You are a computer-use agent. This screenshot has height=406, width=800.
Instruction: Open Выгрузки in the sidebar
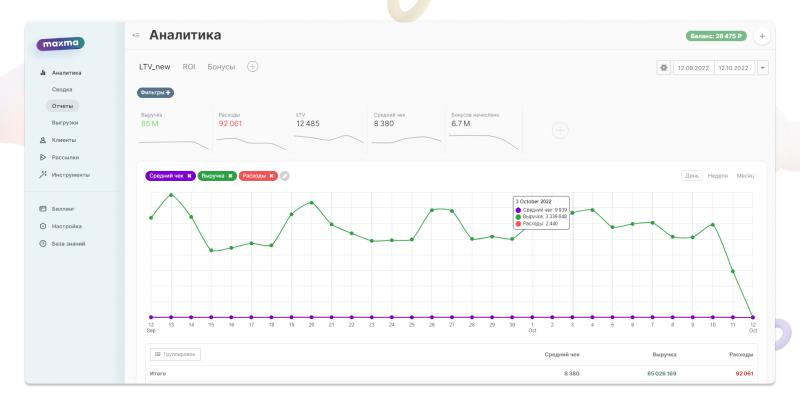(66, 123)
